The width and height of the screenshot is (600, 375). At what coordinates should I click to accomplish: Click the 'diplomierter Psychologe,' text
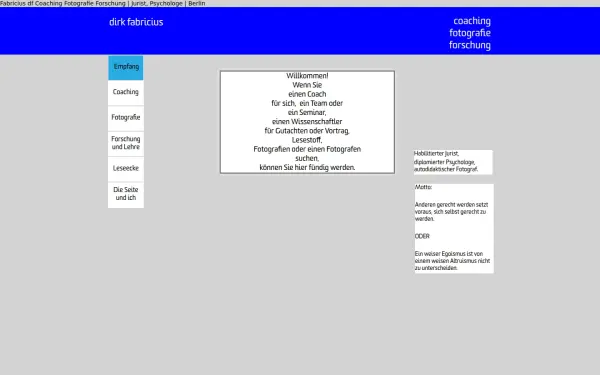tap(444, 162)
